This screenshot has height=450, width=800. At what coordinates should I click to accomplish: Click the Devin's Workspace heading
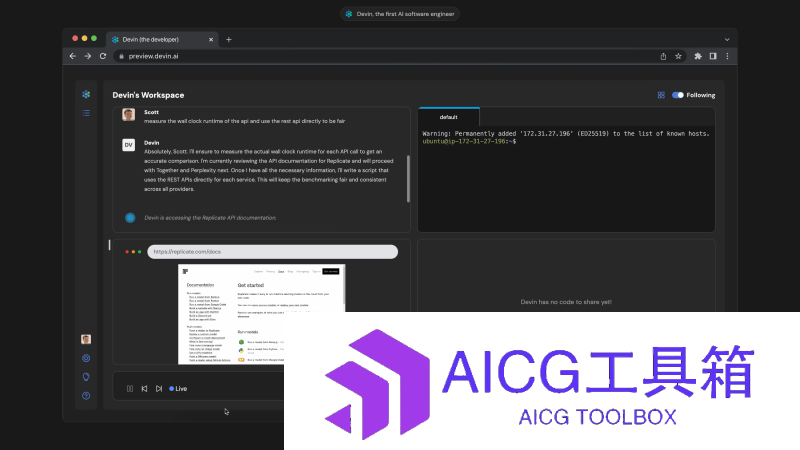(x=148, y=95)
